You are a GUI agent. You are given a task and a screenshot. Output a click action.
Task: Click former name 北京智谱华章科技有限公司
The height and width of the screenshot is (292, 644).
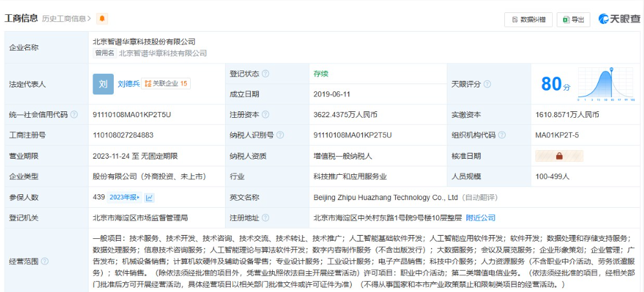click(x=163, y=53)
